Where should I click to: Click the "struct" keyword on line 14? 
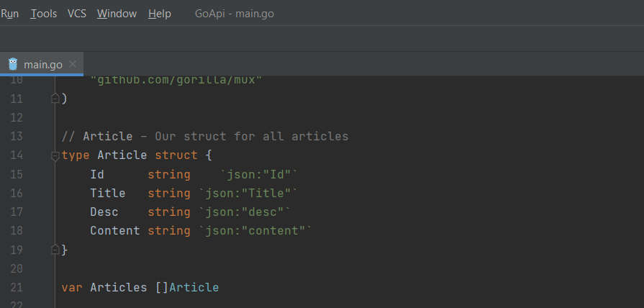[x=176, y=155]
